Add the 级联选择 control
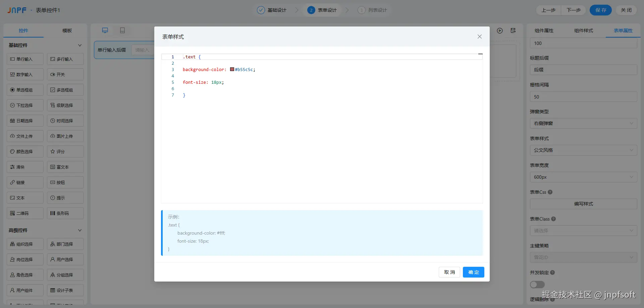Screen dimensions: 644x308 (65, 105)
